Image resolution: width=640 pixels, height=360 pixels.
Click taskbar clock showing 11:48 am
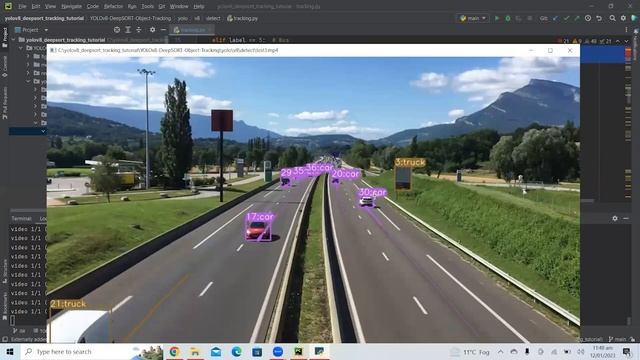click(602, 351)
